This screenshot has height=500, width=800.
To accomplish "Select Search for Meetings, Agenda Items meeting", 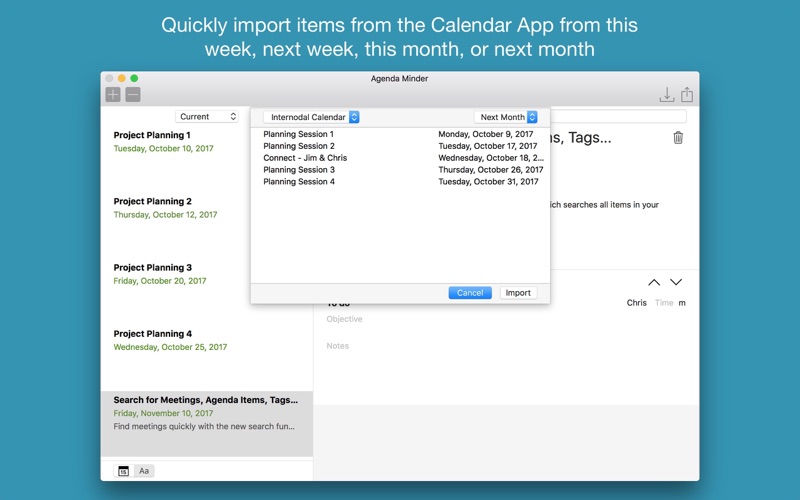I will point(207,423).
